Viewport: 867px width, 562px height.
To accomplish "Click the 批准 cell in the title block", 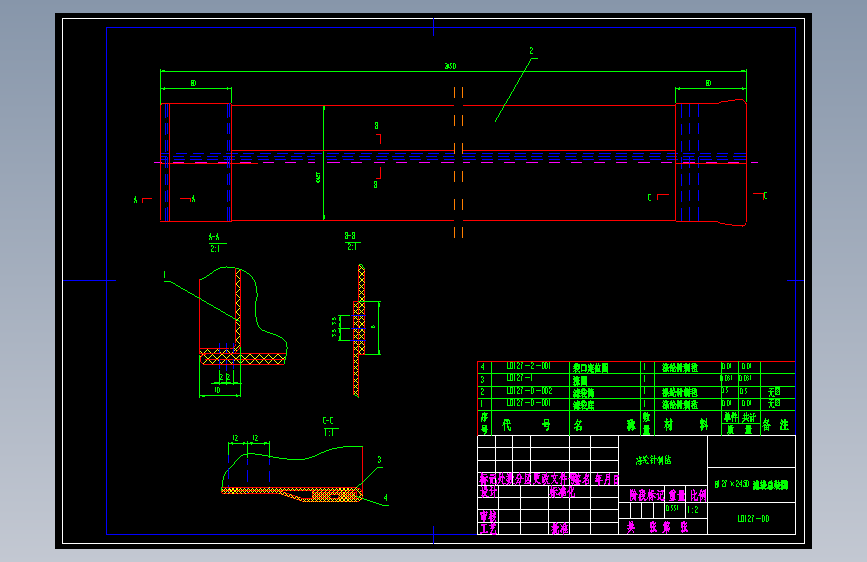I will 559,529.
